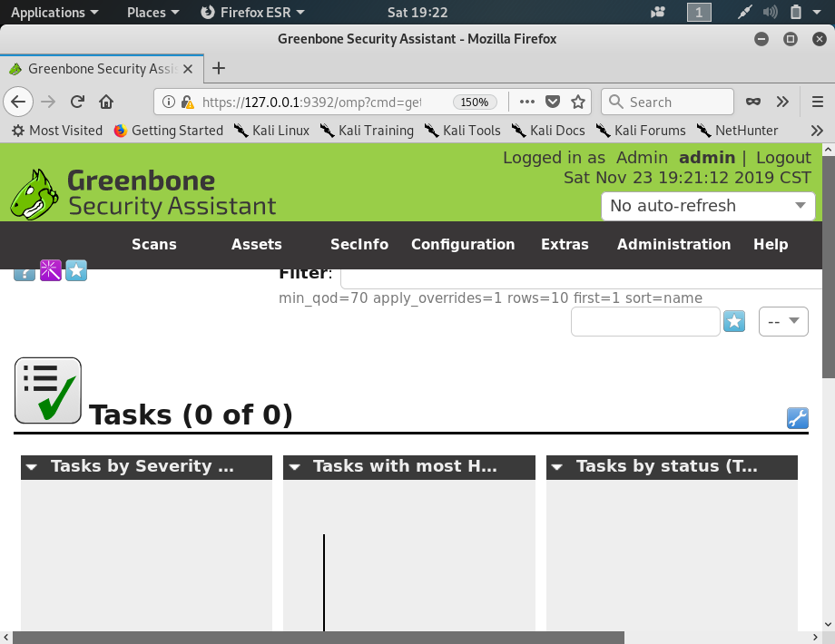Click the insecure connection lock icon
The width and height of the screenshot is (835, 644).
(187, 102)
